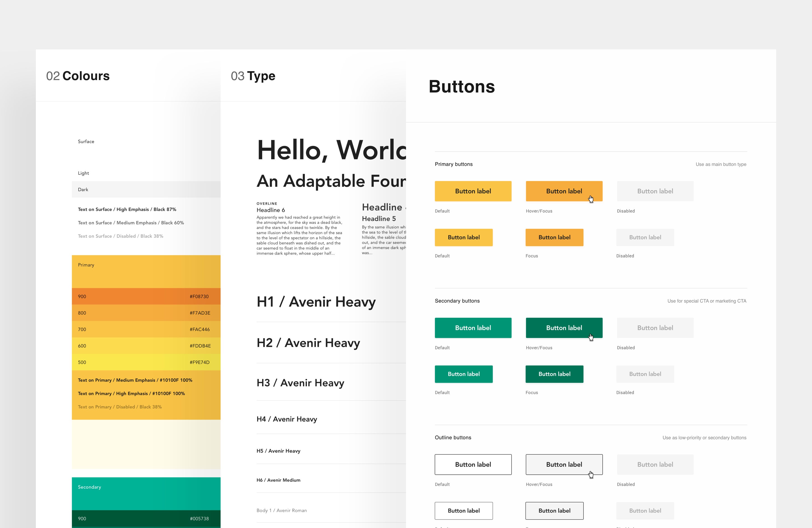Screen dimensions: 812x528
Task: Click the small dark green focus button
Action: (554, 374)
